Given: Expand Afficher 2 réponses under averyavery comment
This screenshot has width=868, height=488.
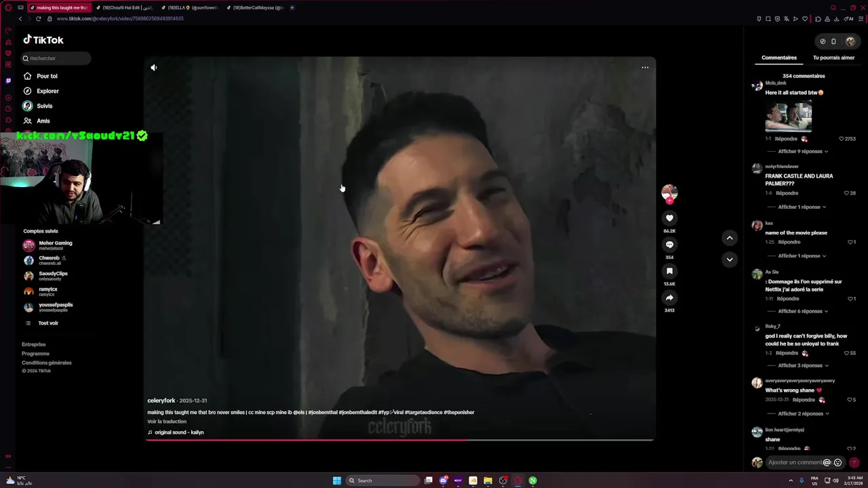Looking at the screenshot, I should click(803, 413).
